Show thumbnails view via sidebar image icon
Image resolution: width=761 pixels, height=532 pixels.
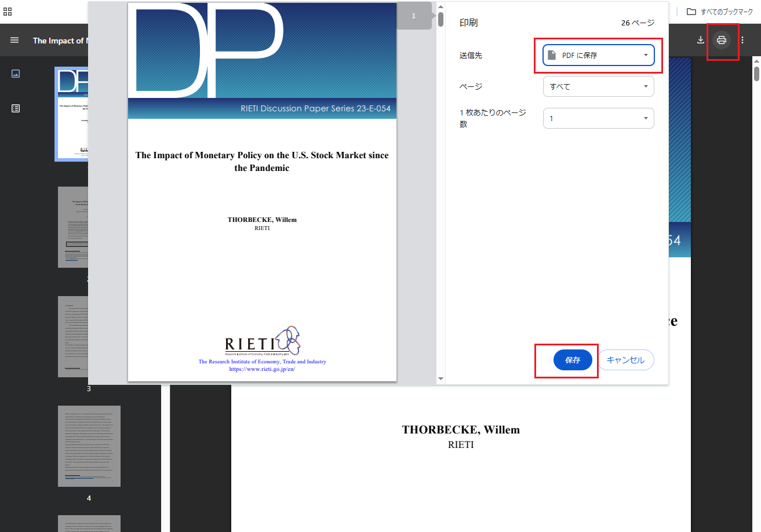click(x=16, y=74)
